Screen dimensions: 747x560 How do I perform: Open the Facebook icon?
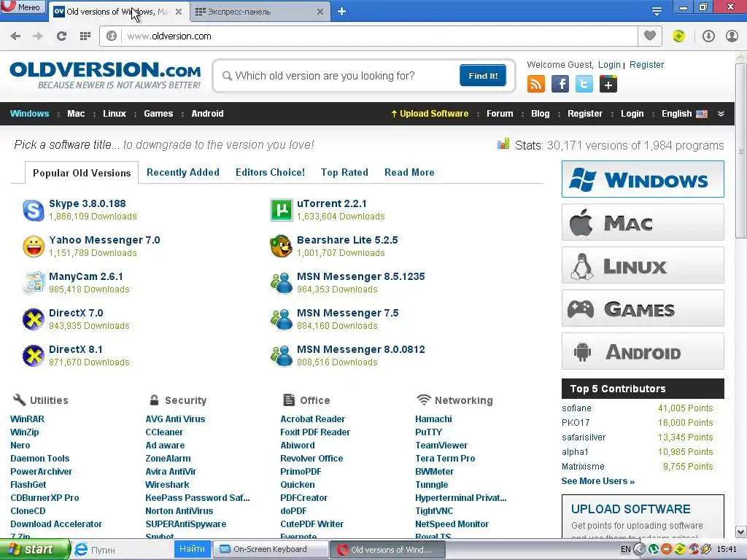pos(560,85)
